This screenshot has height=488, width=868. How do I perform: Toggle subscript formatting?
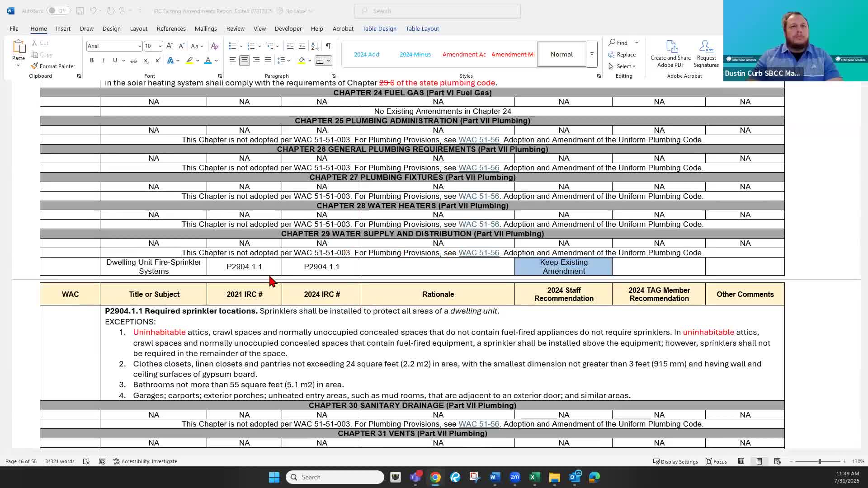click(146, 60)
